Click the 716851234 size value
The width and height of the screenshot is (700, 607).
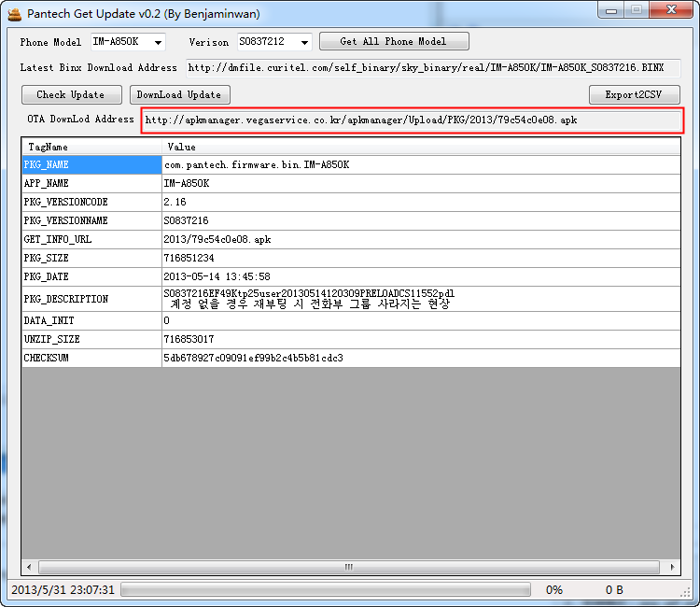tap(421, 259)
